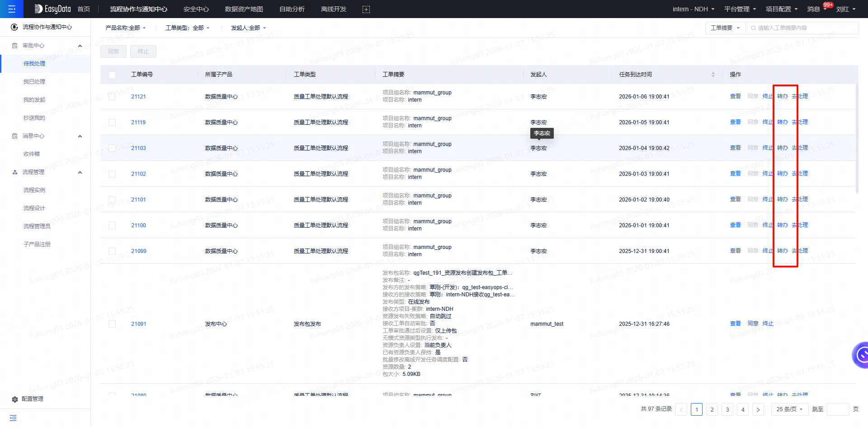Switch to 离线开发 top menu
The image size is (868, 427).
coord(334,9)
